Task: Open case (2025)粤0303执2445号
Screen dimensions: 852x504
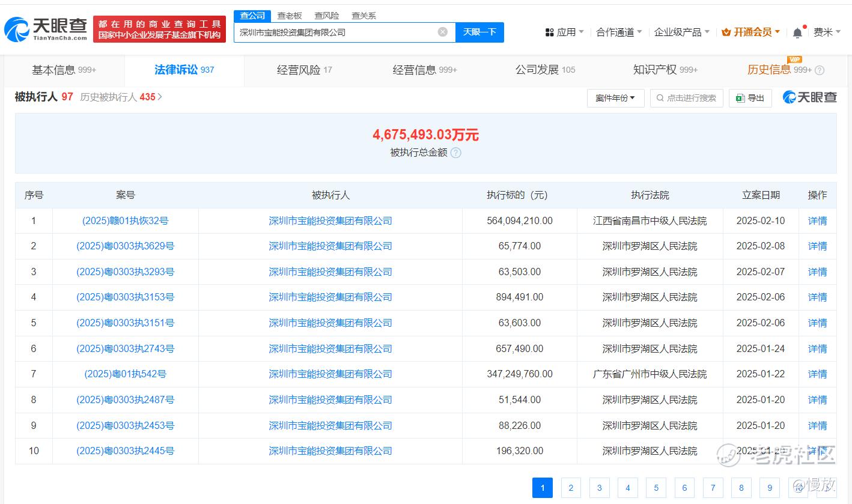Action: tap(125, 451)
